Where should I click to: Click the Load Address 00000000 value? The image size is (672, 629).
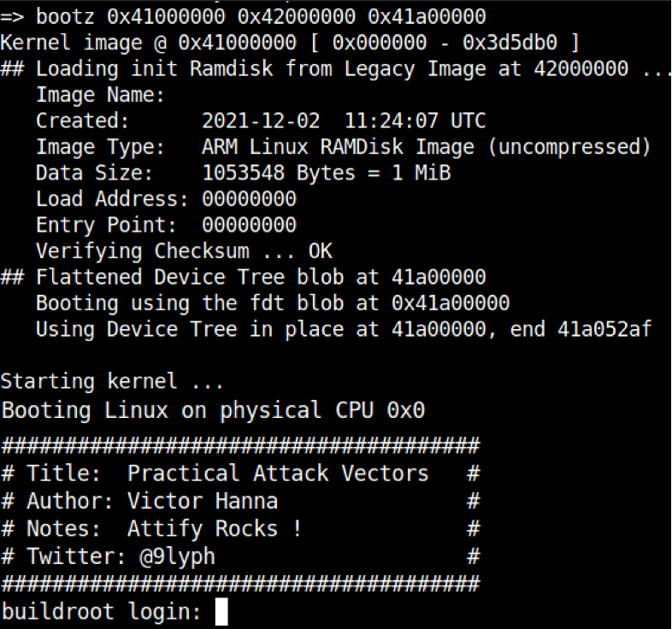click(x=249, y=199)
